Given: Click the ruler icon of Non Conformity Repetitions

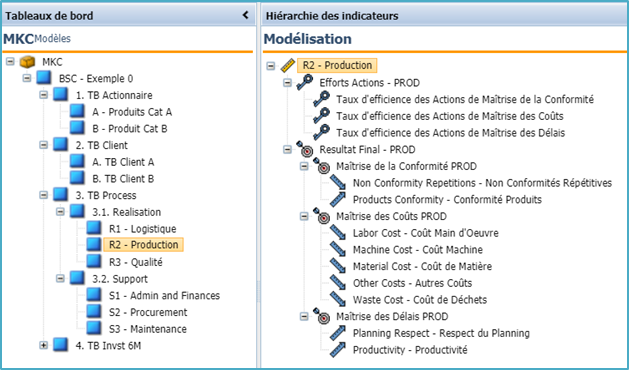Looking at the screenshot, I should coord(338,183).
